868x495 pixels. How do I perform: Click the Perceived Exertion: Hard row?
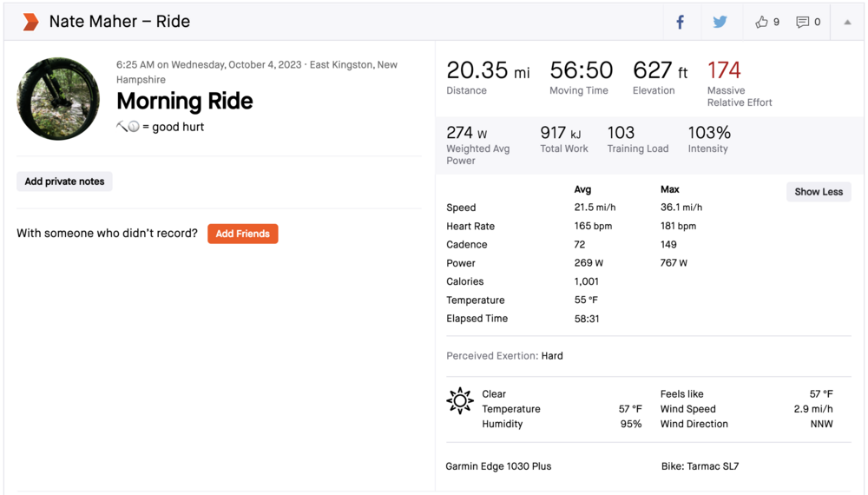(x=504, y=356)
